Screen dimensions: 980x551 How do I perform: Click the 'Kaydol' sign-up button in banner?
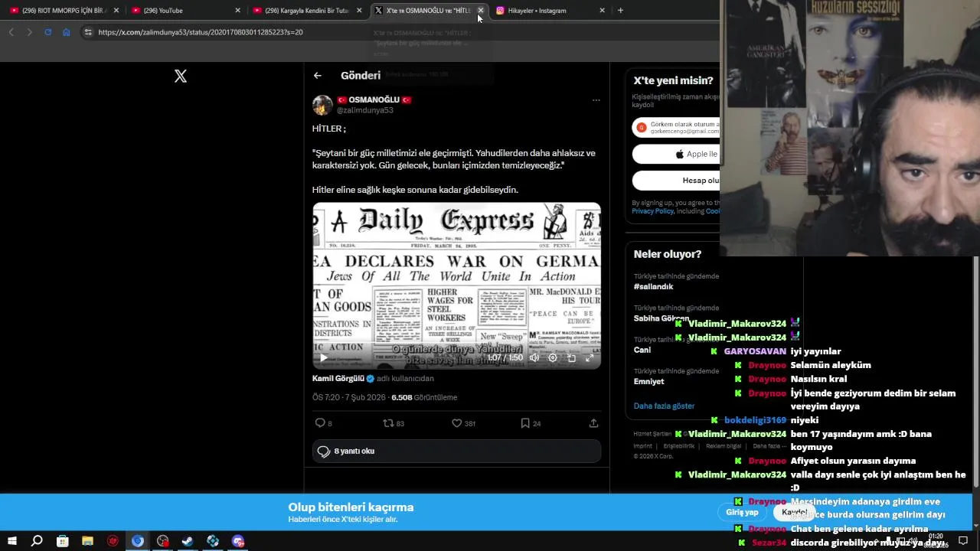[x=794, y=512]
